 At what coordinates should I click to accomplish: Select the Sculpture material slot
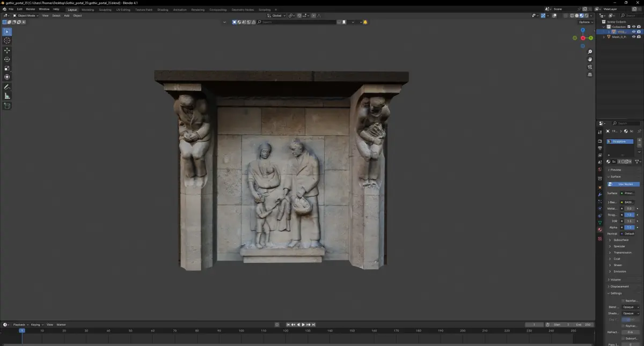620,142
